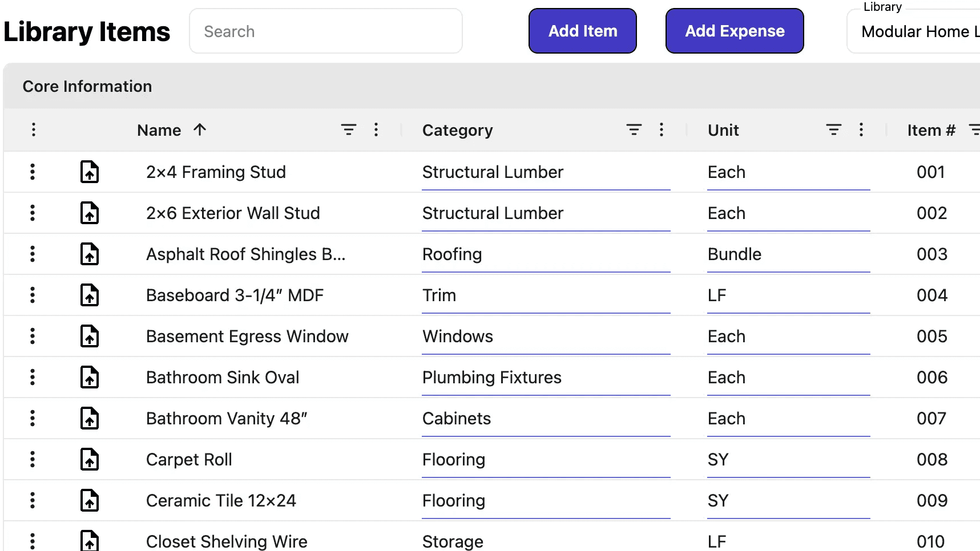Open row menu for Closet Shelving Wire

(33, 541)
